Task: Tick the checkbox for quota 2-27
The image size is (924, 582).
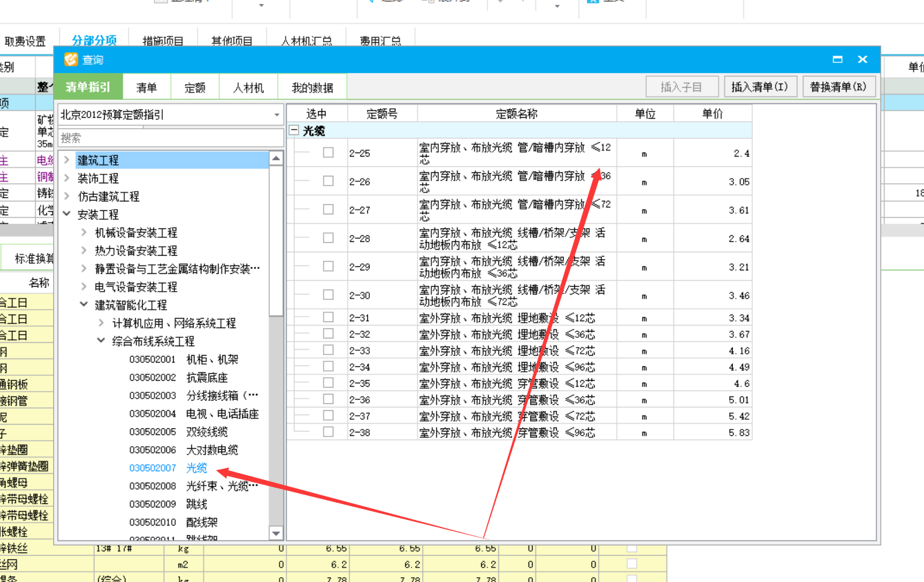Action: click(x=328, y=209)
